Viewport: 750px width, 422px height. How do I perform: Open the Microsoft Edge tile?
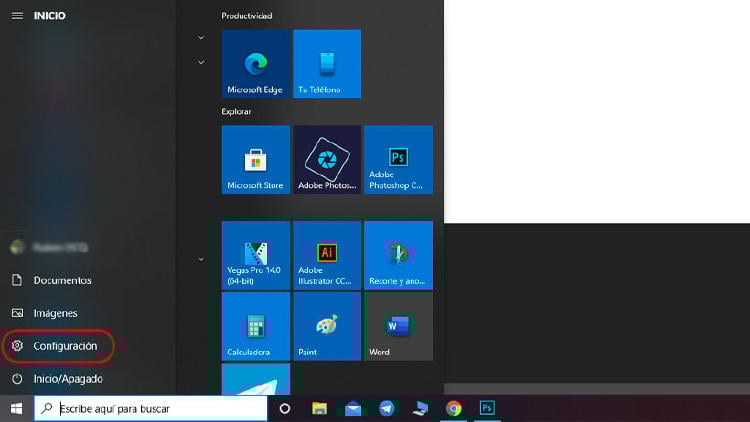point(255,64)
